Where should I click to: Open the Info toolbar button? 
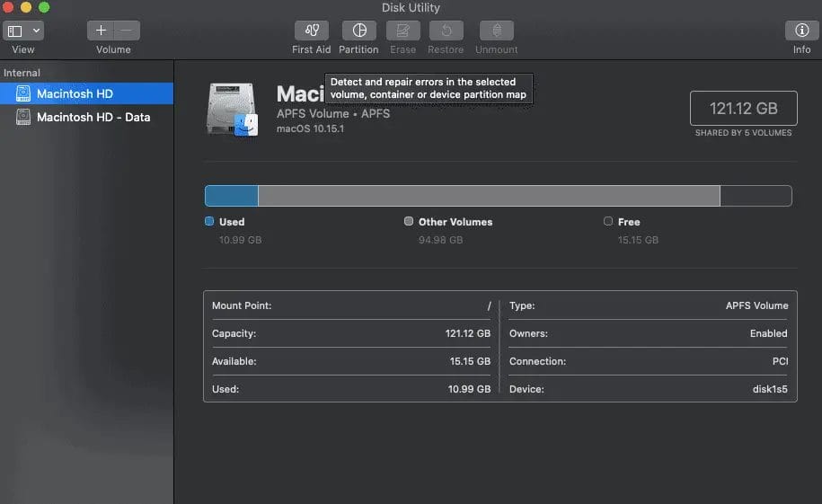pyautogui.click(x=801, y=31)
